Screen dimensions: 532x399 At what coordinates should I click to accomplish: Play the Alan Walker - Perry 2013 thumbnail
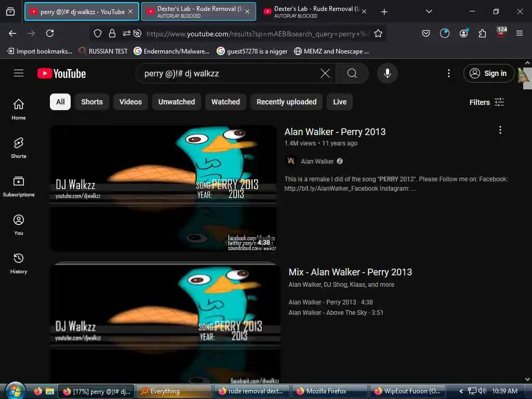tap(163, 189)
